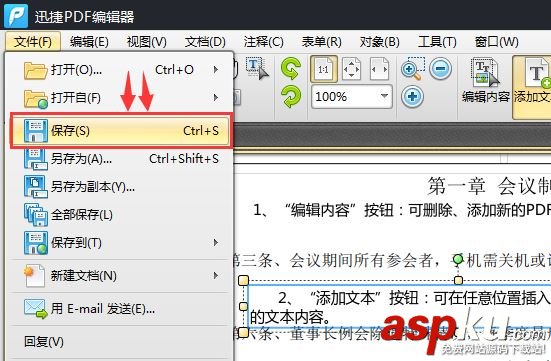The image size is (551, 361).
Task: Expand the 保存到(T) submenu arrow
Action: click(216, 243)
